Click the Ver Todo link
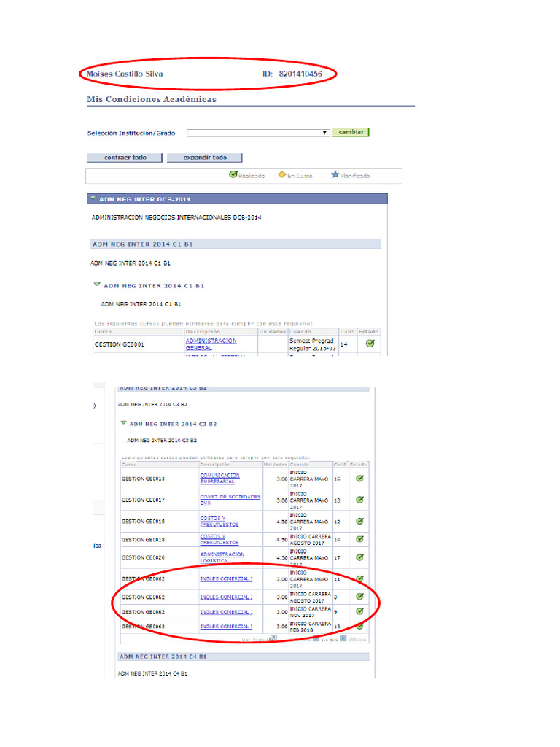Screen dimensions: 560x747 pyautogui.click(x=253, y=640)
